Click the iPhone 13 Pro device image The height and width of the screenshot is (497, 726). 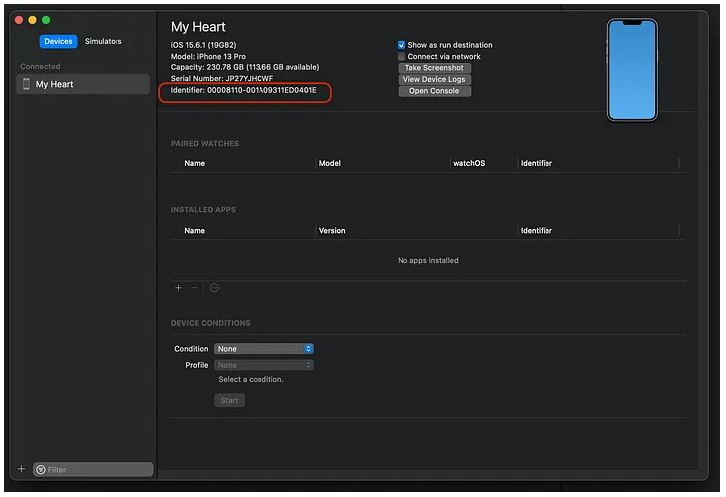pos(632,70)
